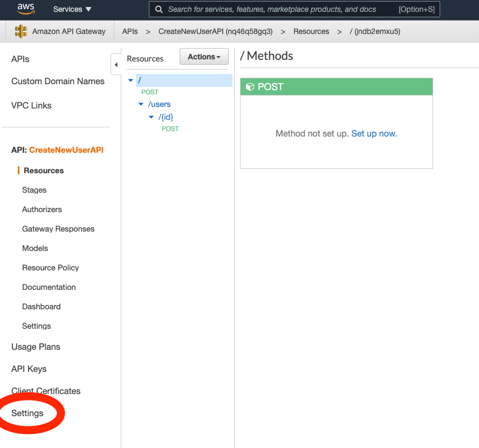Open the Actions dropdown button
This screenshot has height=448, width=479.
204,57
